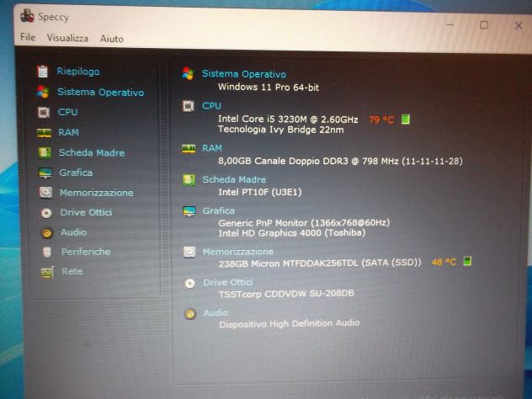Click the 48 °C storage temperature value

pyautogui.click(x=444, y=262)
